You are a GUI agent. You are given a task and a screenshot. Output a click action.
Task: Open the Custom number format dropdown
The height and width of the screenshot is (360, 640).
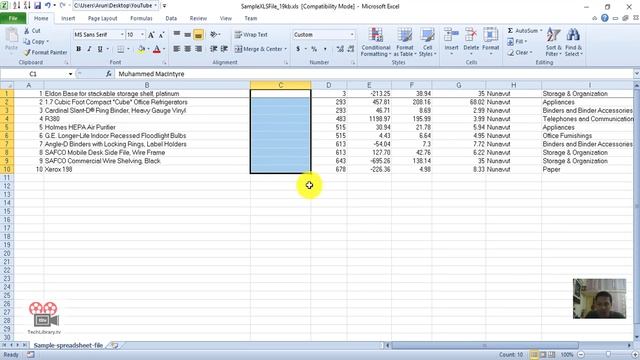click(x=352, y=35)
